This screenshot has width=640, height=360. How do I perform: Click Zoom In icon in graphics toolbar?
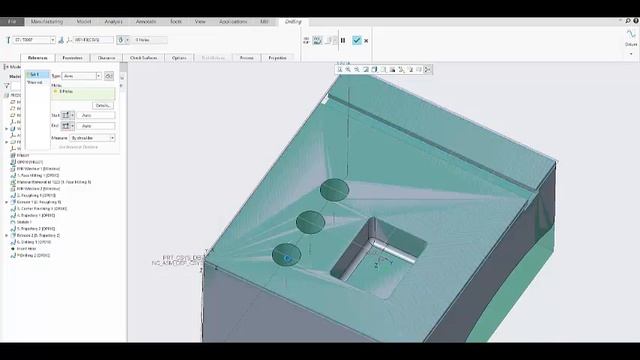tap(348, 69)
